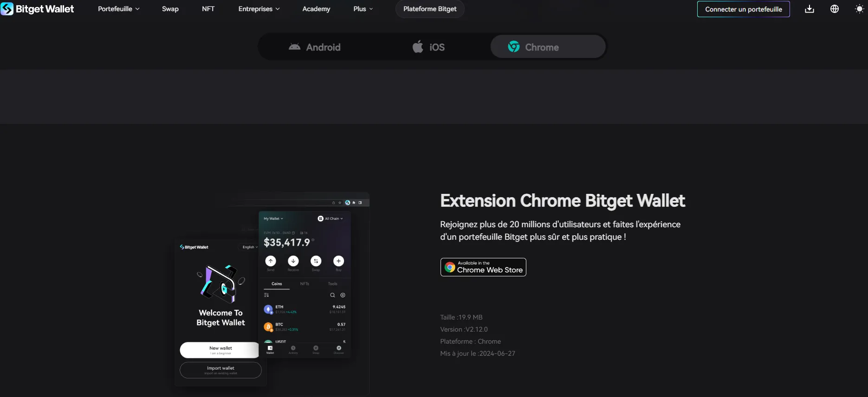Screen dimensions: 868x397
Task: Expand the Entreprises dropdown menu
Action: click(259, 9)
